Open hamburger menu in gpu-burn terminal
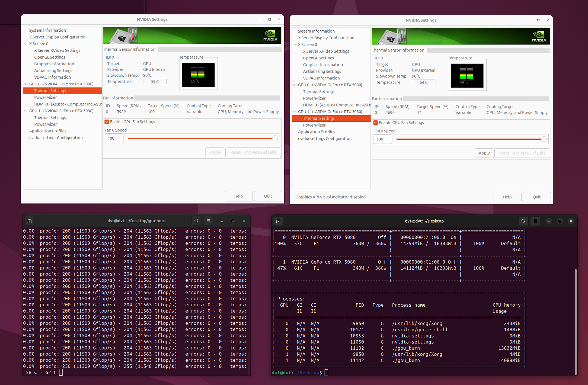Viewport: 588px width, 385px height. [208, 221]
